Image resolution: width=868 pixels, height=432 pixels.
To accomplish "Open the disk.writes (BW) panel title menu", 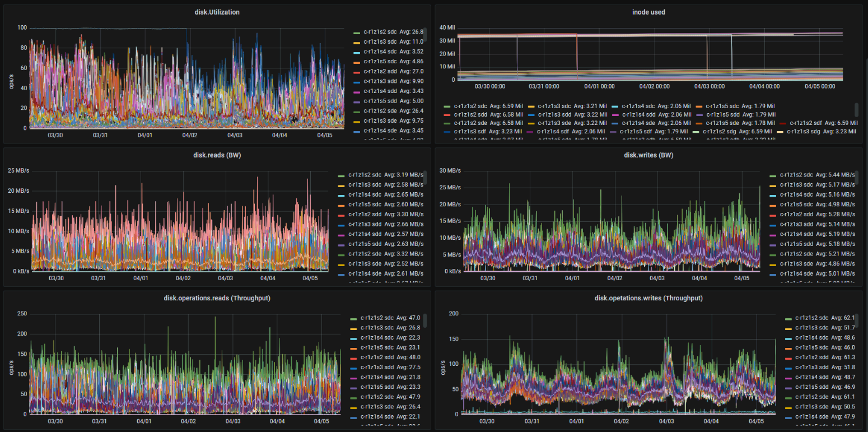I will click(648, 155).
